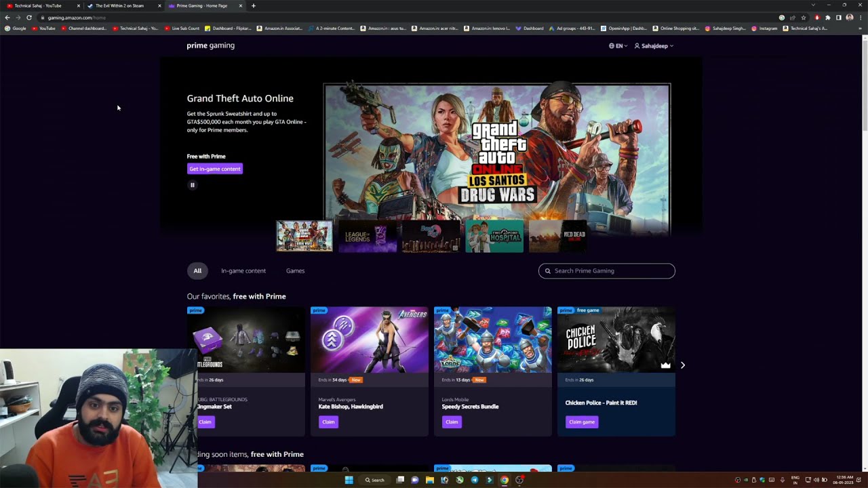Click Get in-game content button
The width and height of the screenshot is (868, 488).
point(215,169)
